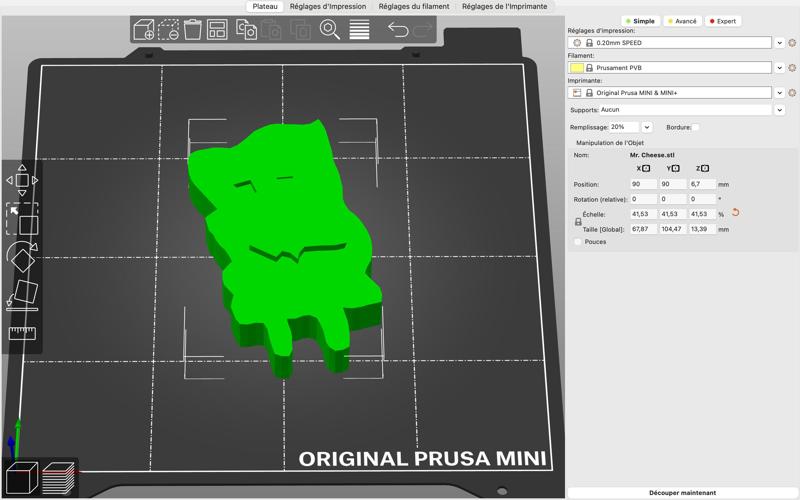Screen dimensions: 800x500
Task: Click the orange reset scale arrow
Action: (x=735, y=212)
